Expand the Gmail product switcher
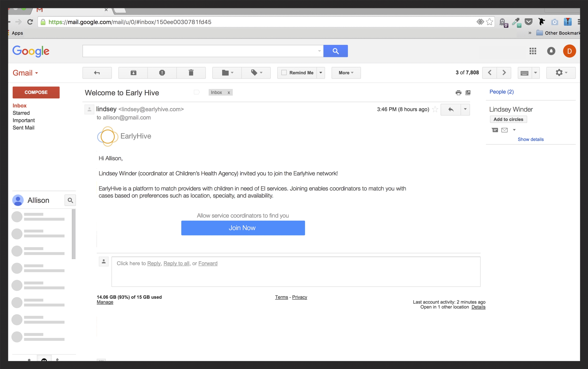This screenshot has height=369, width=588. click(x=25, y=73)
